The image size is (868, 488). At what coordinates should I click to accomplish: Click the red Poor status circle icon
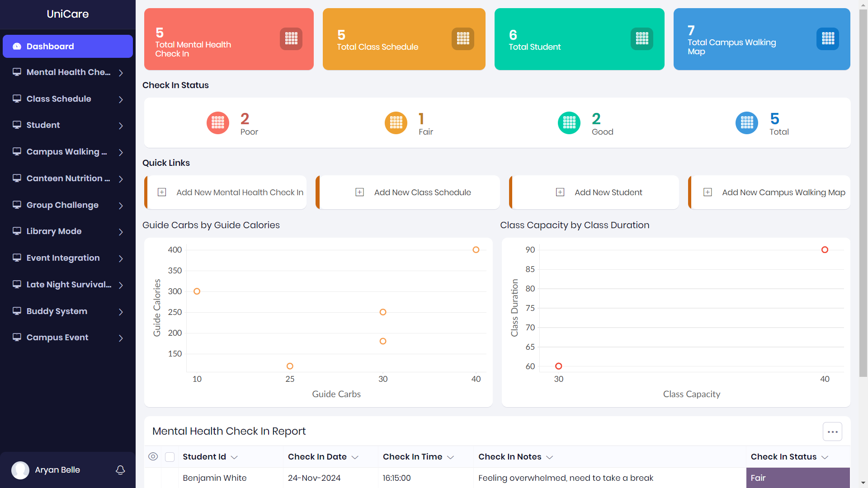(x=218, y=123)
